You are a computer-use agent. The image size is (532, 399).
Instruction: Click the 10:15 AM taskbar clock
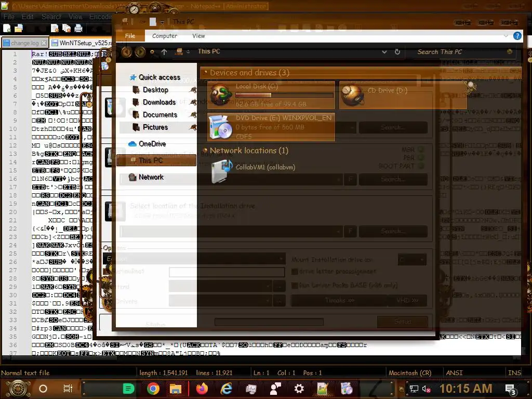point(465,389)
